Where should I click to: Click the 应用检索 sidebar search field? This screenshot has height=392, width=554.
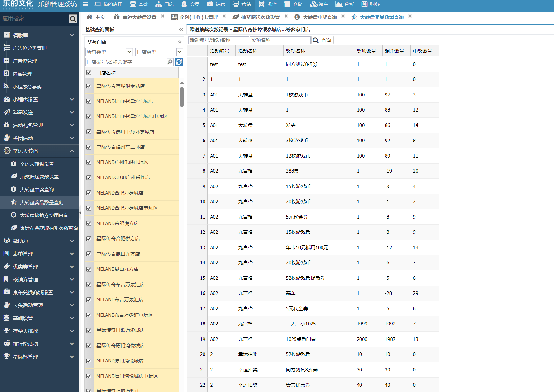click(x=34, y=19)
